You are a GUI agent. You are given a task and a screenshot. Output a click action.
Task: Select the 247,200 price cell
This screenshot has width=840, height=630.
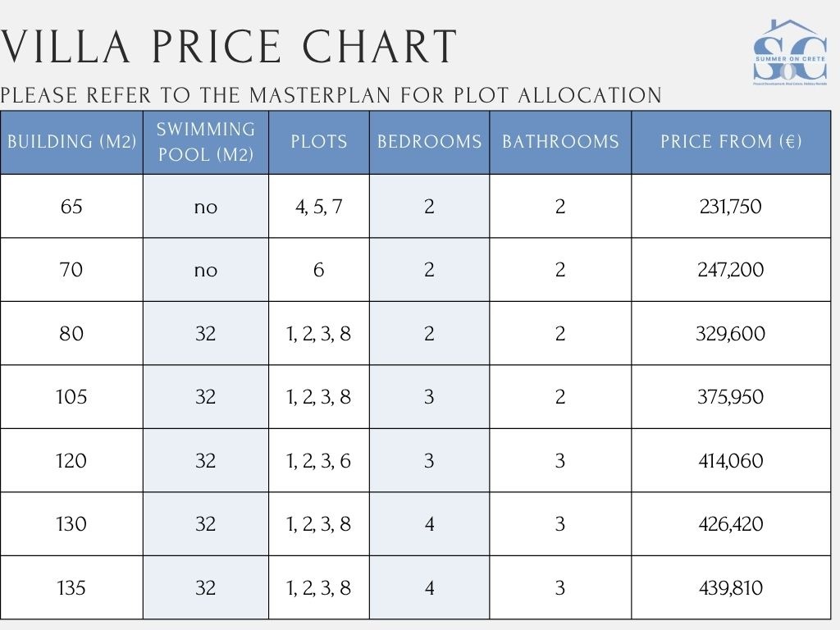(x=731, y=270)
